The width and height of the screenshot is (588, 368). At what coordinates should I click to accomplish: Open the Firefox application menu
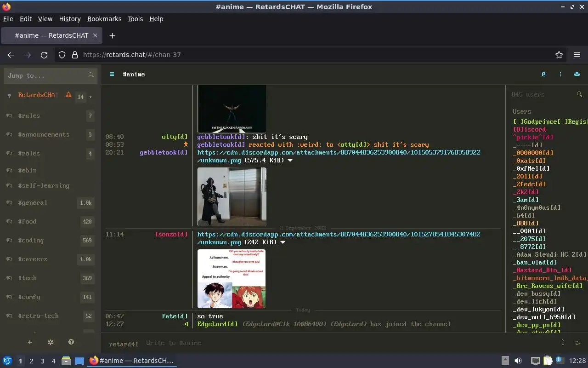(577, 55)
